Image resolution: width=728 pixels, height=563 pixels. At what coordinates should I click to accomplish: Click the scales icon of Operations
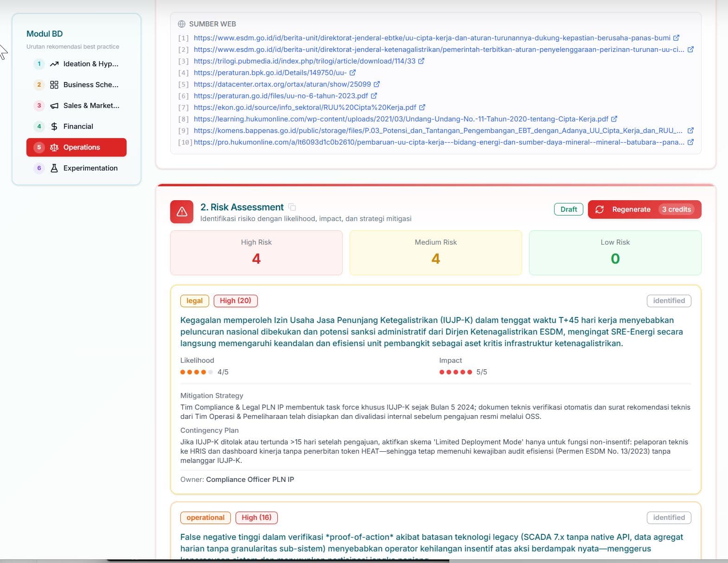click(54, 147)
